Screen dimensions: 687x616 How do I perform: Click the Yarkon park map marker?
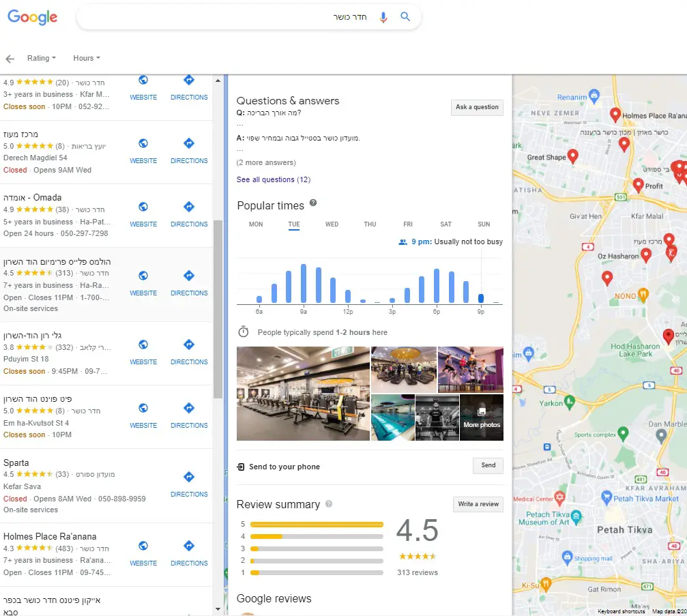coord(570,402)
